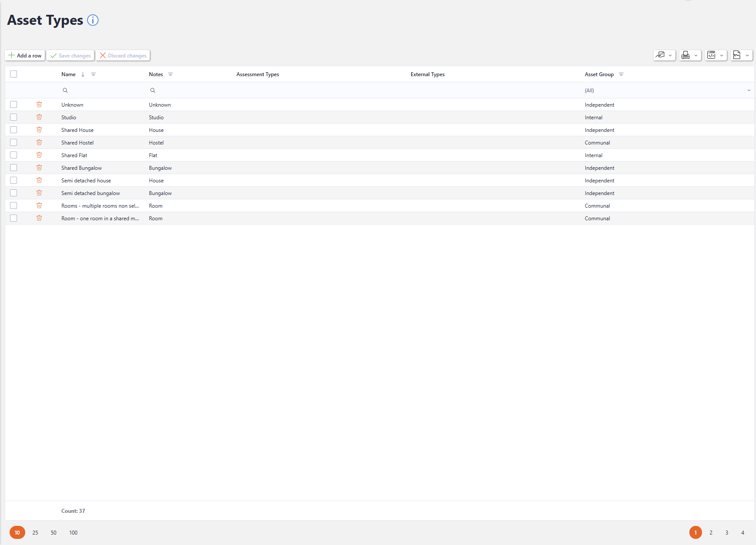
Task: Jump to page 4 in pagination
Action: coord(742,532)
